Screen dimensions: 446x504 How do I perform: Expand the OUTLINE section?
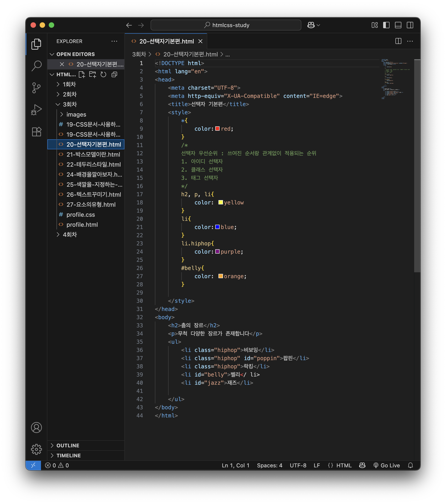[x=68, y=445]
